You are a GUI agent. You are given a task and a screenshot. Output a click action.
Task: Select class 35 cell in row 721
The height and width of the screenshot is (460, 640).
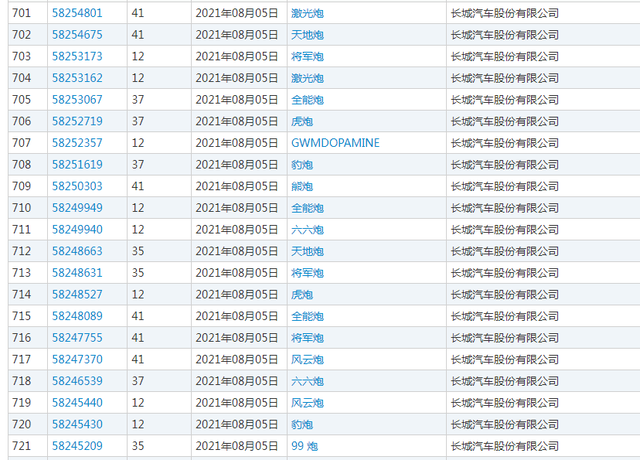(159, 446)
